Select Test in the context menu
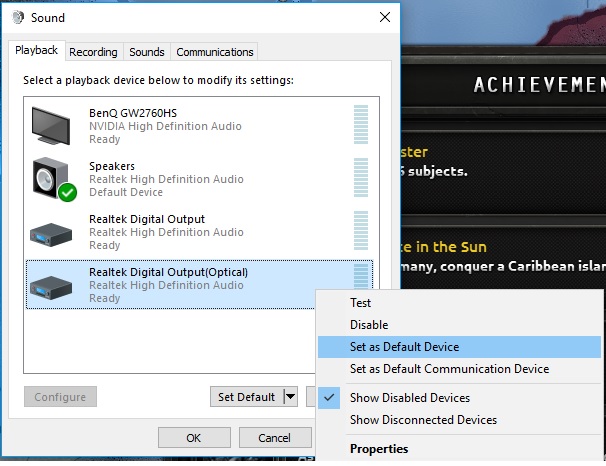The width and height of the screenshot is (606, 466). tap(360, 303)
